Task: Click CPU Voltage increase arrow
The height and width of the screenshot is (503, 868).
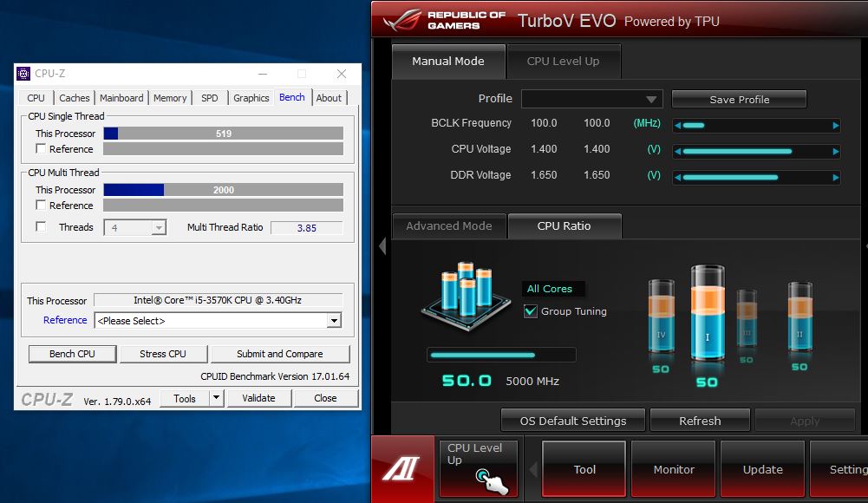Action: [836, 152]
